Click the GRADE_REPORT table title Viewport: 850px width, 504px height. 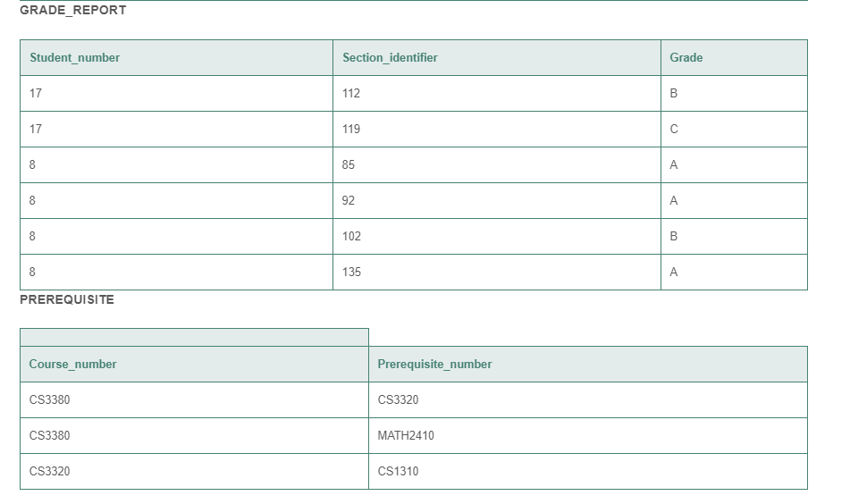click(x=73, y=11)
